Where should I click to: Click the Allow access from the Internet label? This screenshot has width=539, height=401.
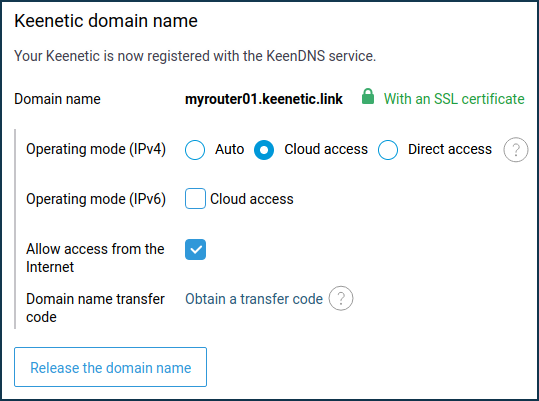95,258
